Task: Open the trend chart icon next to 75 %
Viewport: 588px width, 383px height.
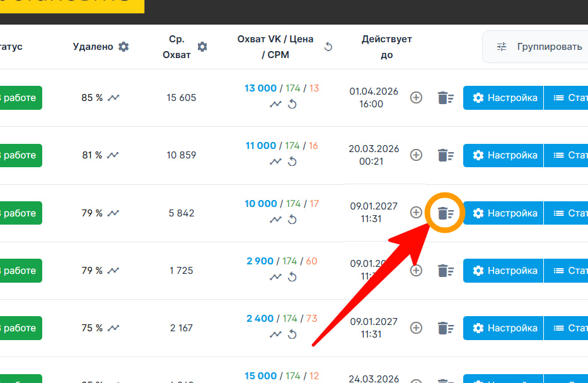Action: tap(113, 328)
